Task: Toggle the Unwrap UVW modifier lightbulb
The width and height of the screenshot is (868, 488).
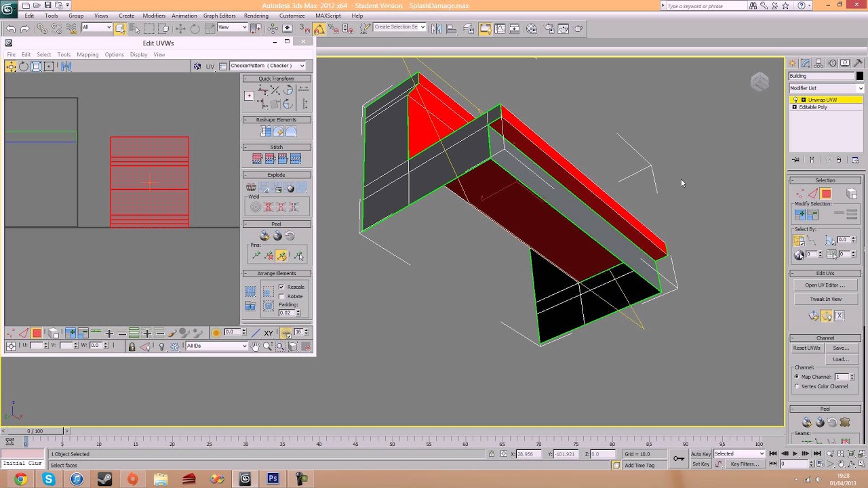Action: coord(795,100)
